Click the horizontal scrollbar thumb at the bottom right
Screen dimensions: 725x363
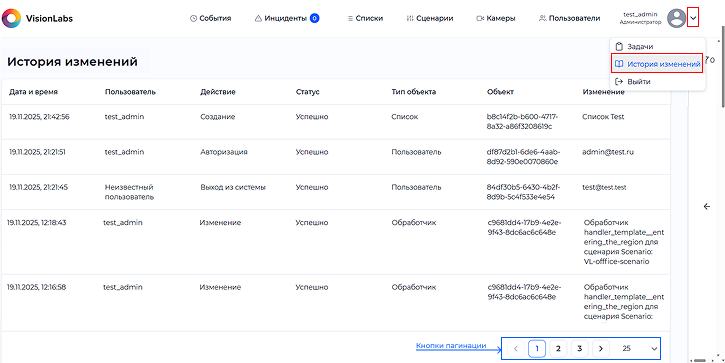tap(700, 360)
